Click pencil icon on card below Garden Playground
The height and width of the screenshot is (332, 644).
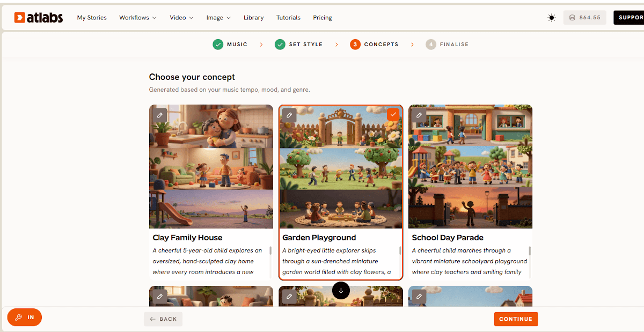(289, 296)
